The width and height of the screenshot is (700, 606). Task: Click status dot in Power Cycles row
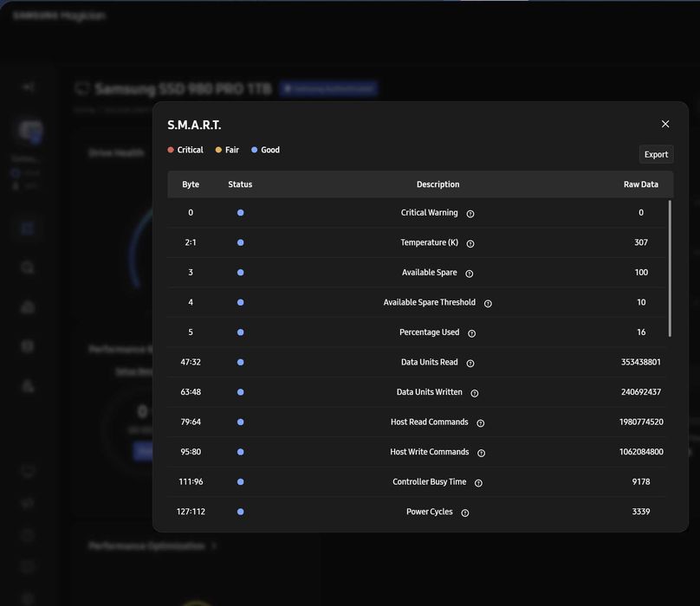(x=240, y=512)
